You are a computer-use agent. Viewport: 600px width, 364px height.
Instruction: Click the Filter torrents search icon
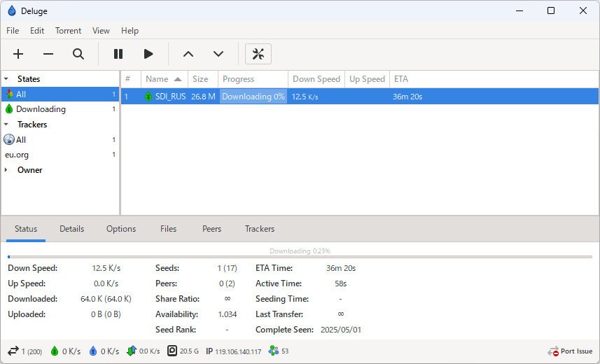78,54
